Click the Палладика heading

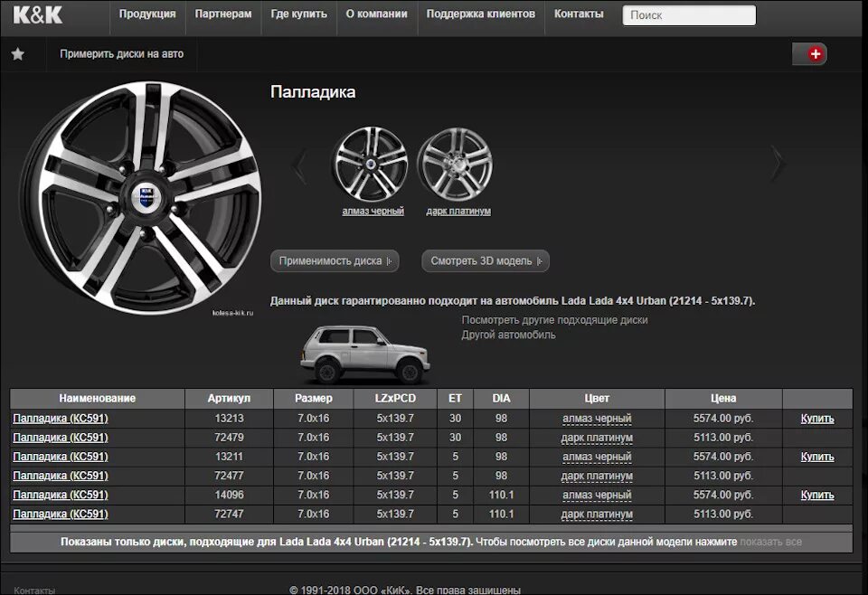[x=313, y=92]
